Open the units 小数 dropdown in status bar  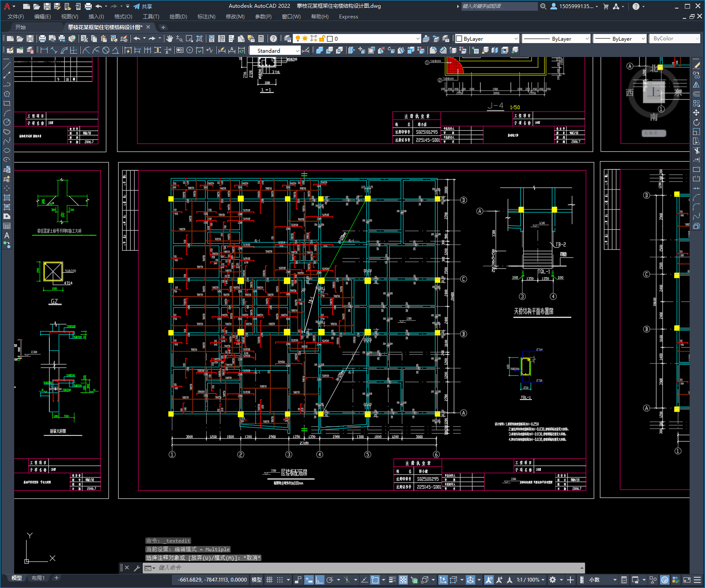pyautogui.click(x=603, y=580)
